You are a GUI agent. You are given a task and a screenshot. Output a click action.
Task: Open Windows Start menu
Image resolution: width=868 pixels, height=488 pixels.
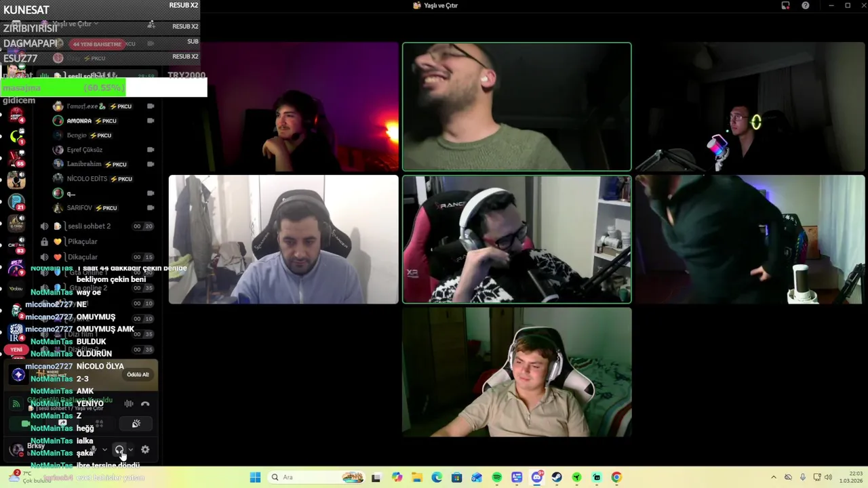(x=255, y=477)
